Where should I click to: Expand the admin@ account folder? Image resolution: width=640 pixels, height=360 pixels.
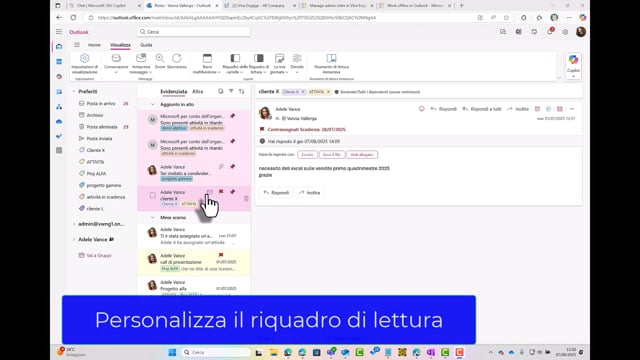74,224
